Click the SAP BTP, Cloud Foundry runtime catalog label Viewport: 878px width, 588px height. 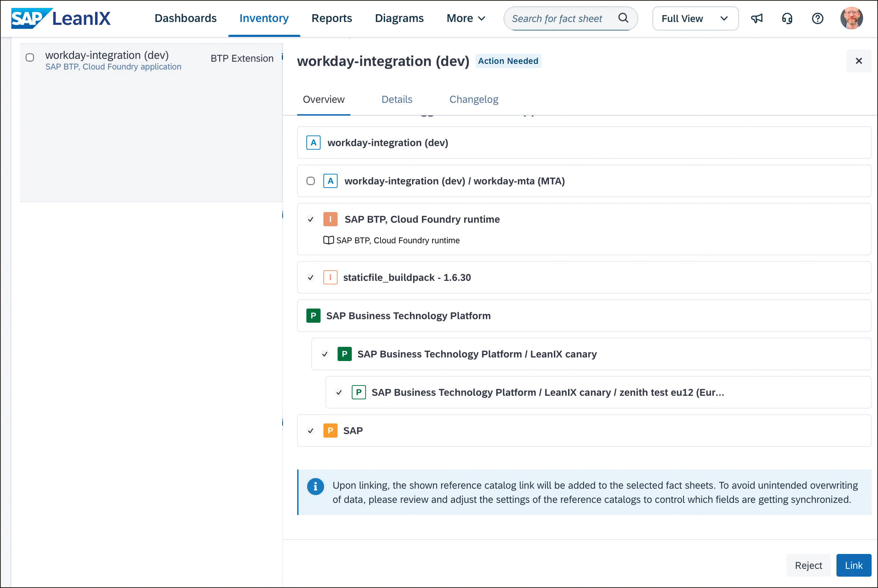coord(398,240)
